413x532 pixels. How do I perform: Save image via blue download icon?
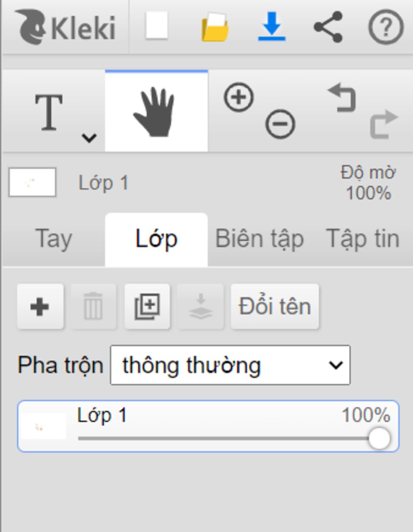272,26
